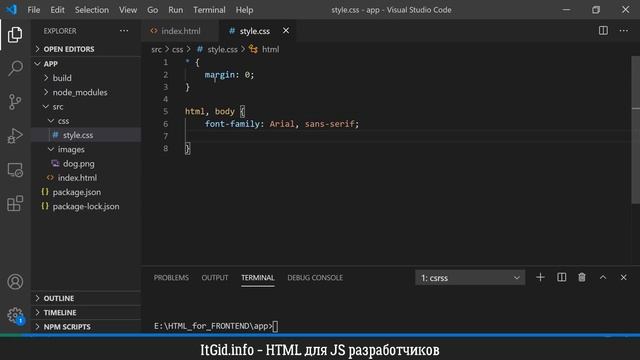This screenshot has width=640, height=360.
Task: Open the Selection menu
Action: [x=91, y=10]
